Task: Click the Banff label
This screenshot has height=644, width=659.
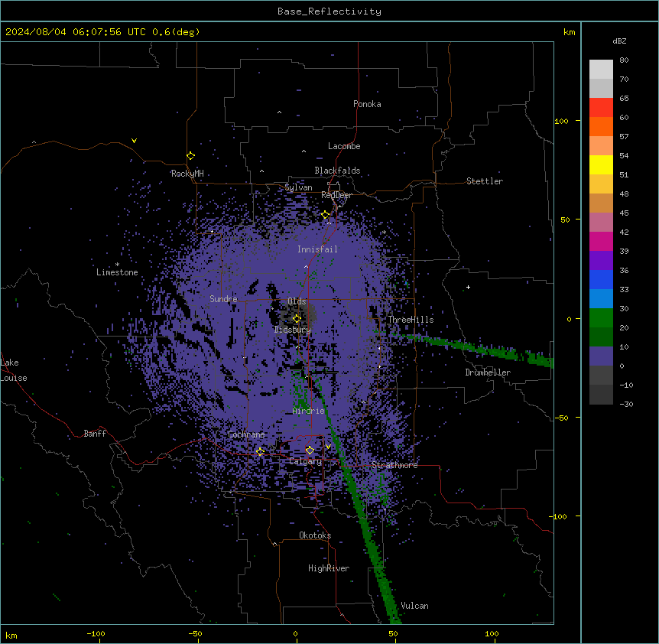Action: (95, 434)
